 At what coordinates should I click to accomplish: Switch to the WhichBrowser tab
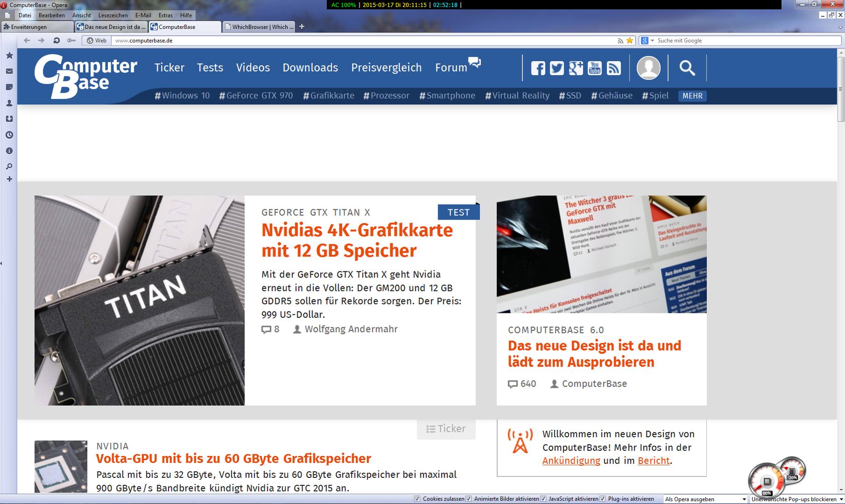[x=259, y=27]
